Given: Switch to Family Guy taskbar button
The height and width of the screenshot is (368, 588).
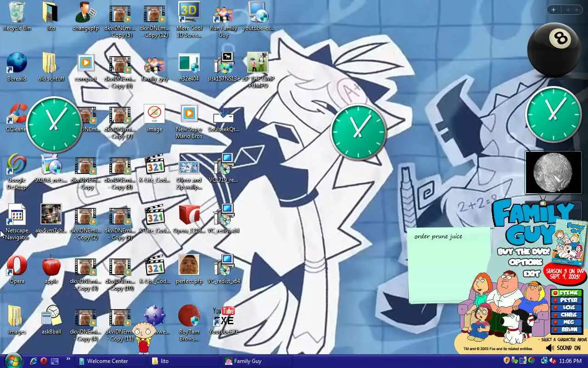Looking at the screenshot, I should pos(257,361).
